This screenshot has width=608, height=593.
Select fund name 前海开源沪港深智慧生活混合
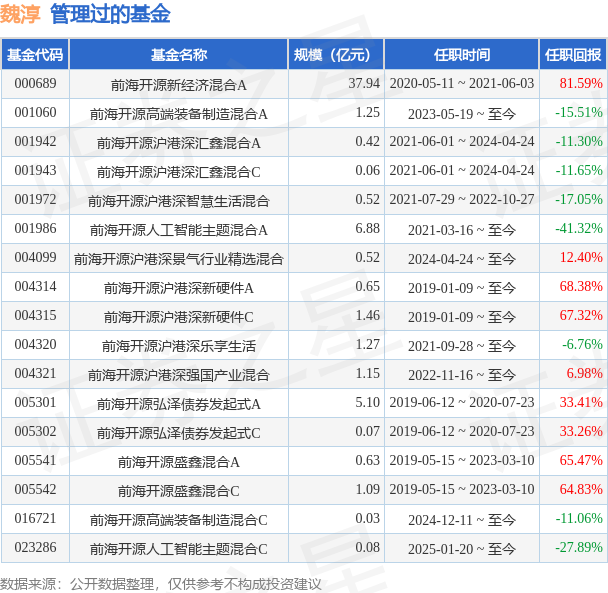pos(179,201)
